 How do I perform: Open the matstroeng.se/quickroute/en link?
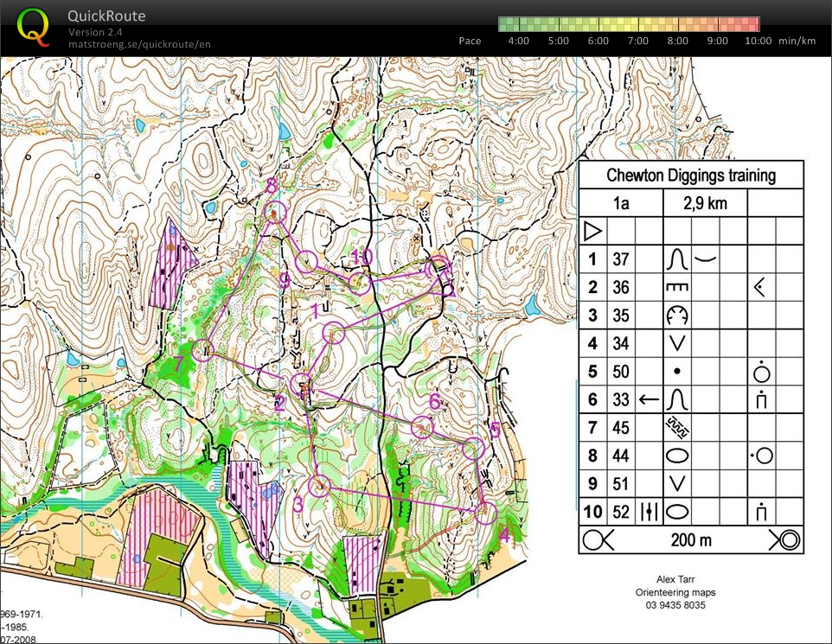[139, 45]
